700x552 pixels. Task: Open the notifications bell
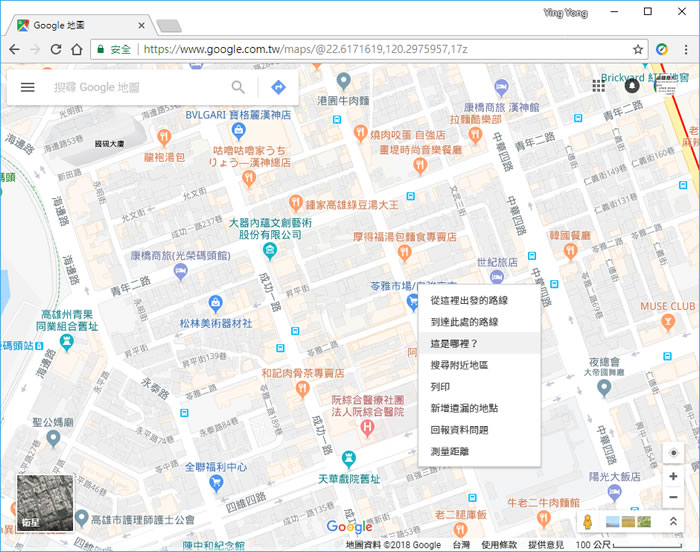(632, 86)
